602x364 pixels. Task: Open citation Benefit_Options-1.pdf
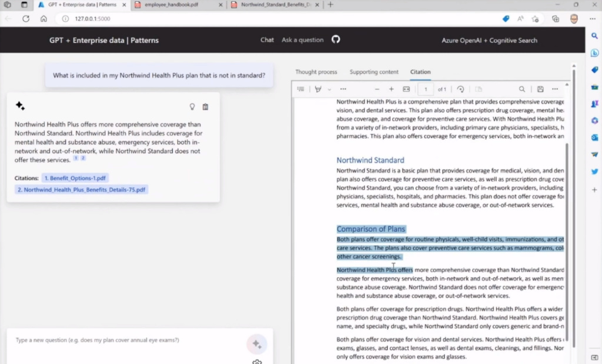tap(75, 178)
